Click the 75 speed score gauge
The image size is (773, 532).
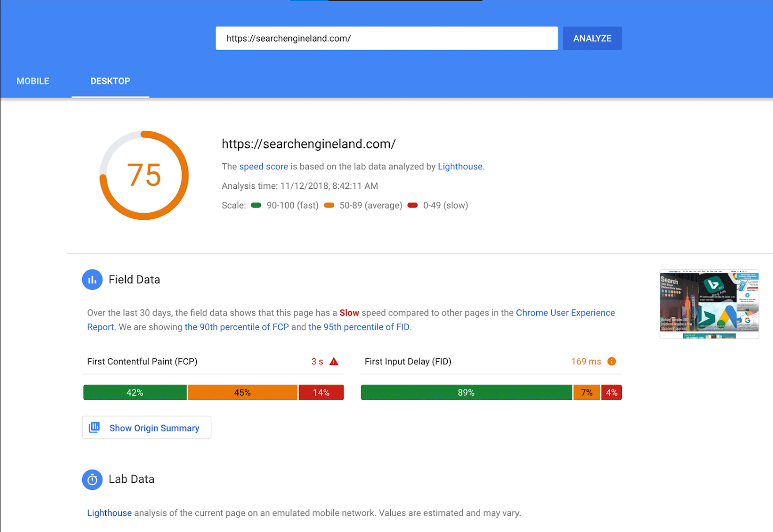(144, 175)
